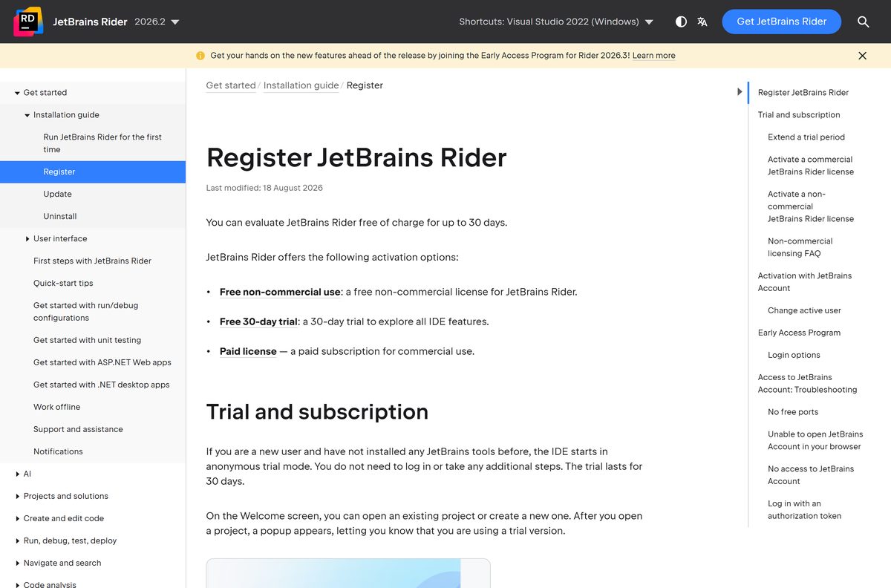Open Free 30-day trial link
Screen dimensions: 891x588
pos(258,321)
